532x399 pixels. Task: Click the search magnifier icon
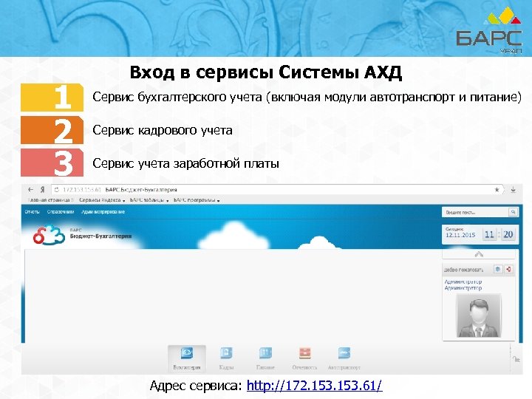pyautogui.click(x=514, y=212)
